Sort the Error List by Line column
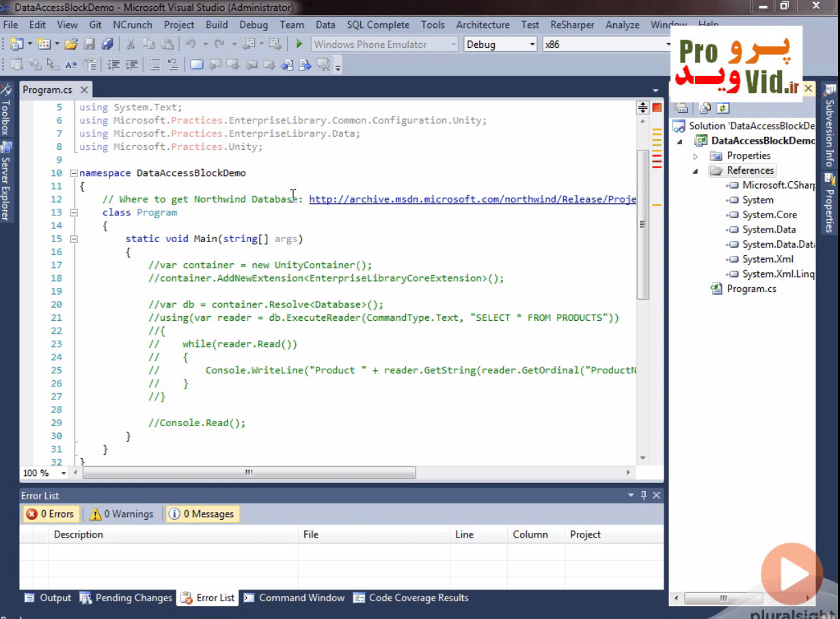This screenshot has width=840, height=619. point(478,534)
